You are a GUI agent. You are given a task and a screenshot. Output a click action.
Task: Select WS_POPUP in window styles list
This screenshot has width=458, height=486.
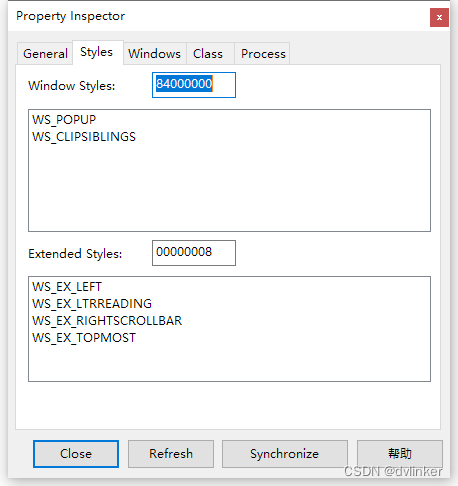(x=64, y=120)
